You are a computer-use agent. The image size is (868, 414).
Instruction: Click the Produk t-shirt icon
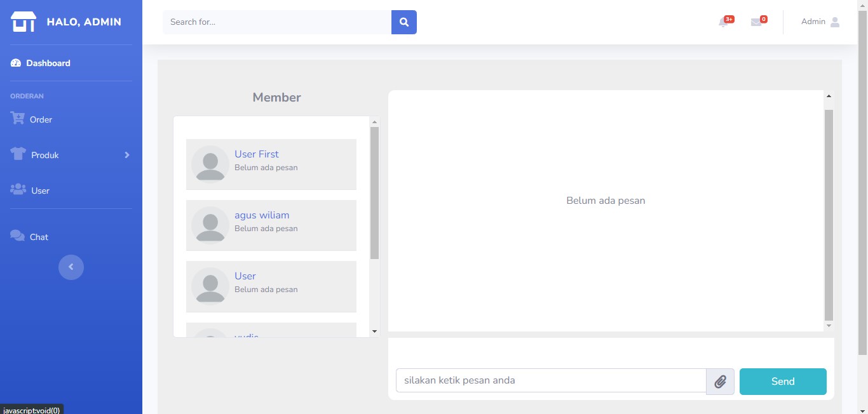point(18,154)
